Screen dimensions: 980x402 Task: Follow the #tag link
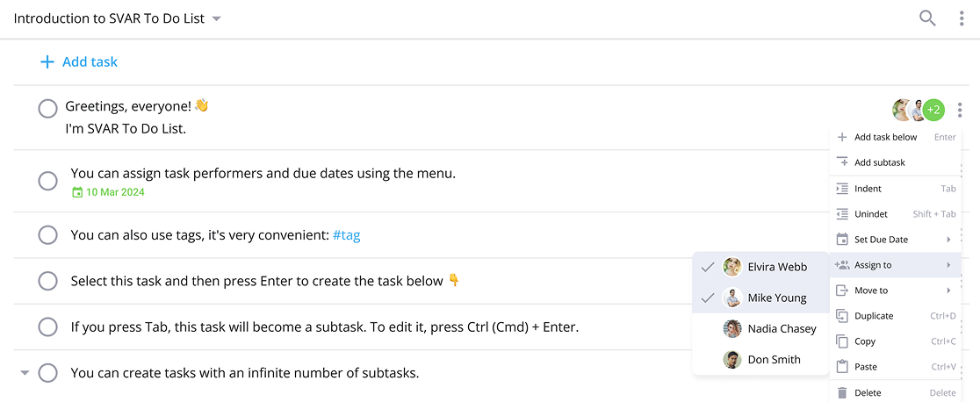tap(346, 236)
